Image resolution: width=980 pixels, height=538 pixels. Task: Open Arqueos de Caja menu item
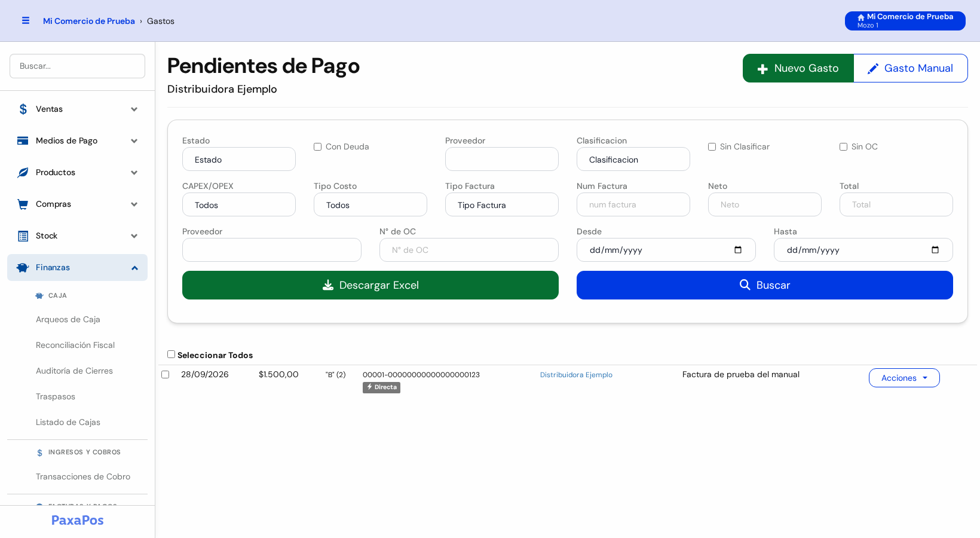(68, 319)
